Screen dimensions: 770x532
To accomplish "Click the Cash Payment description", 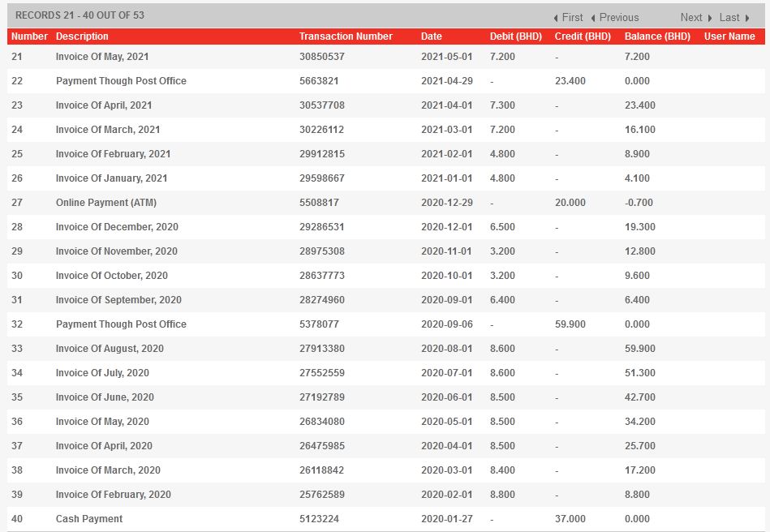I will click(89, 519).
